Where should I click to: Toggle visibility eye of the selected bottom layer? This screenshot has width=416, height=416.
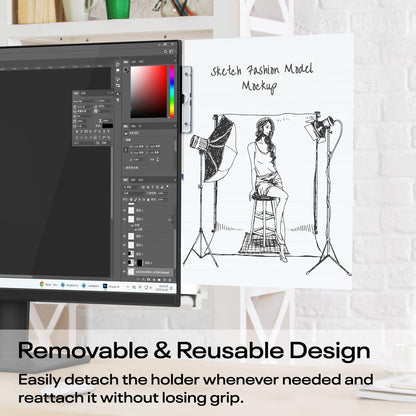[124, 271]
